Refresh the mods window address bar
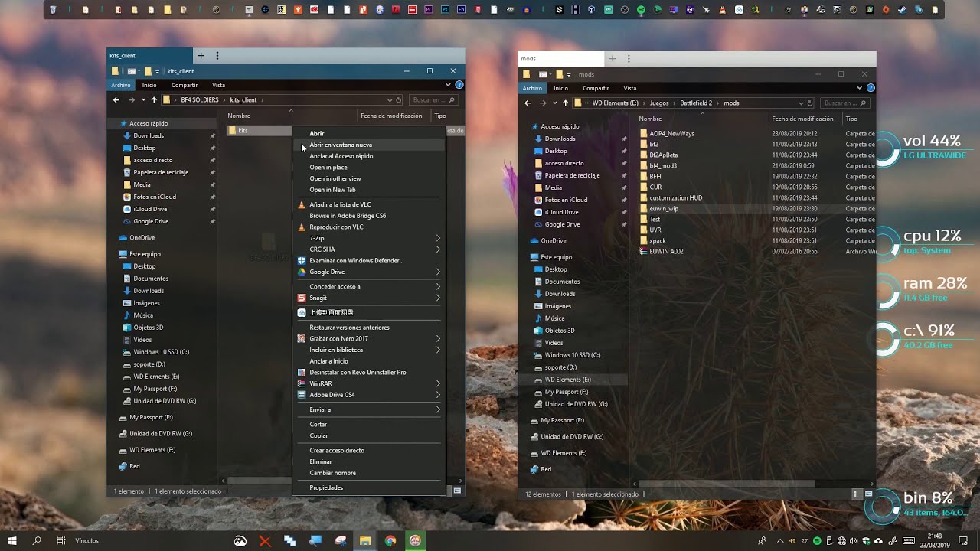Viewport: 980px width, 551px height. [x=810, y=103]
